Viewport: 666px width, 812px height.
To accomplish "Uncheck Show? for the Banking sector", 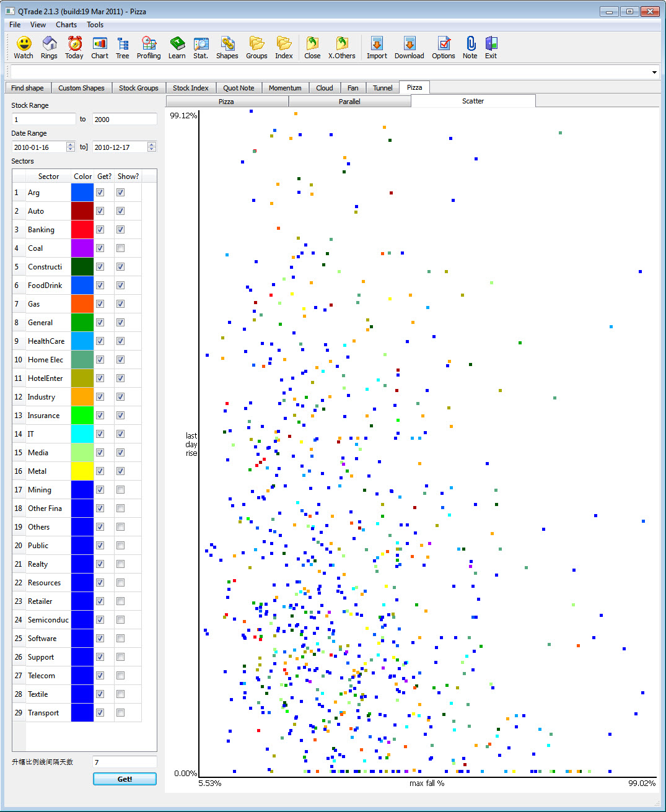I will pyautogui.click(x=120, y=229).
